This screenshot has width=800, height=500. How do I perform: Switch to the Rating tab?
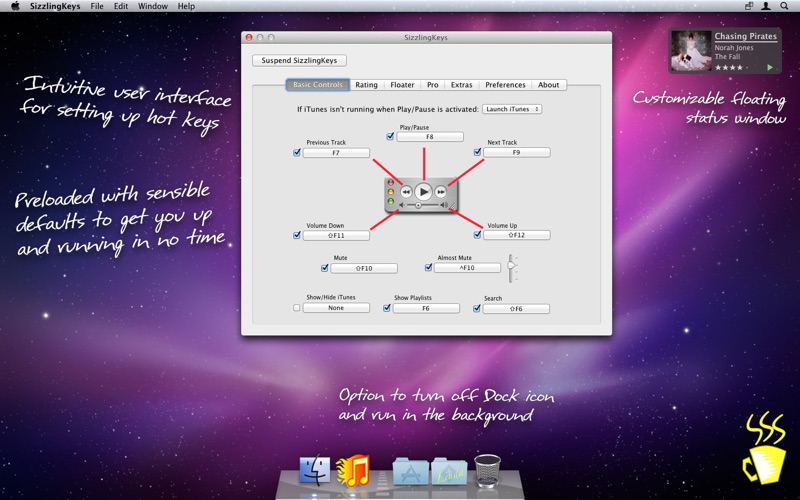tap(366, 85)
